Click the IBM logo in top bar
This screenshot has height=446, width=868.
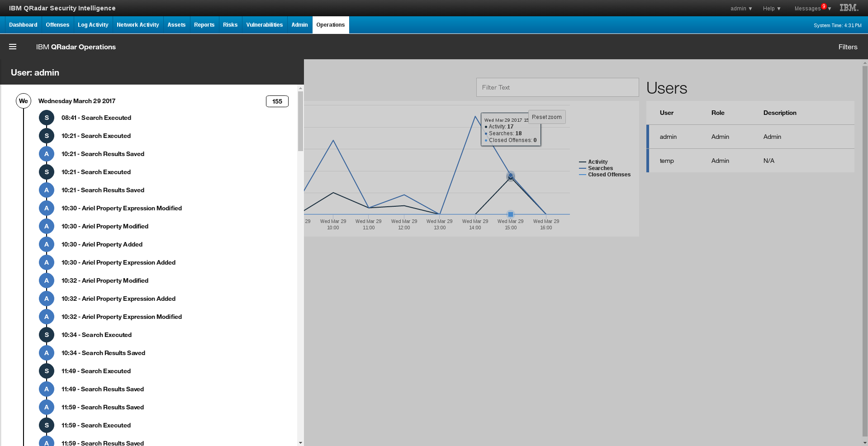tap(849, 8)
